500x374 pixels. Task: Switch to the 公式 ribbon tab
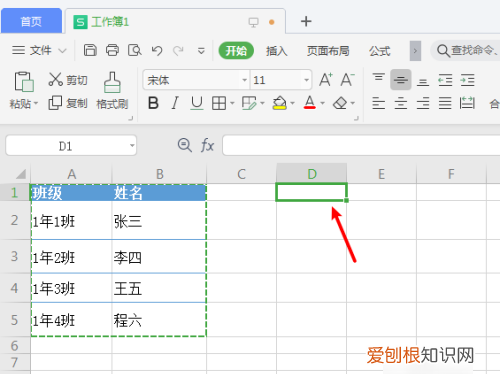pos(379,51)
